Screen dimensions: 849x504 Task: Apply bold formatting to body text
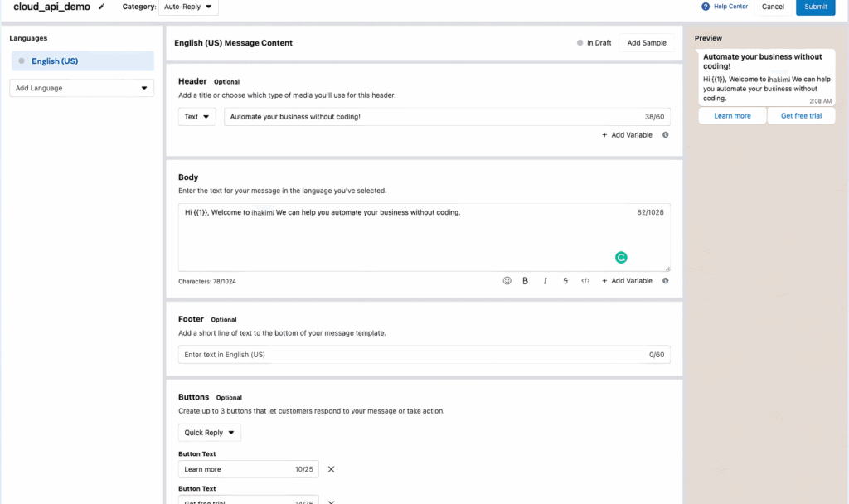click(x=526, y=281)
